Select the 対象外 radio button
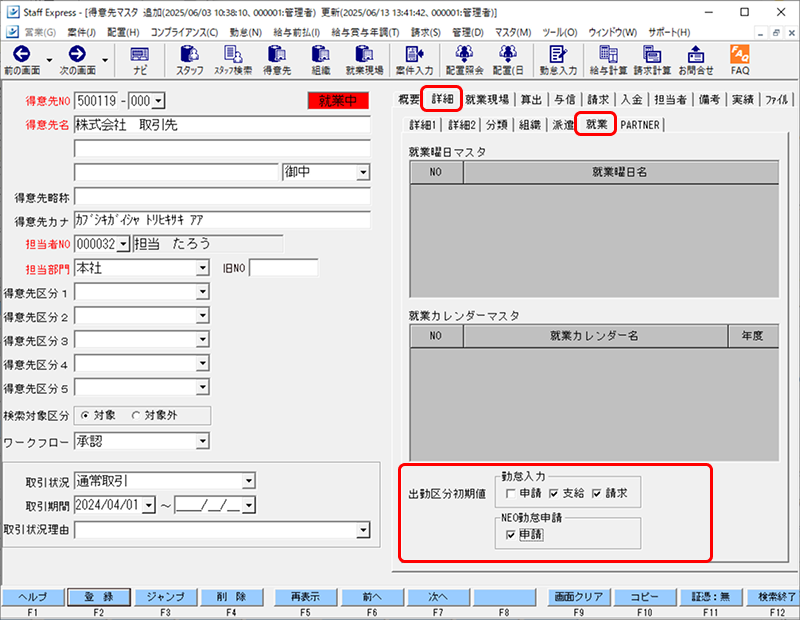The height and width of the screenshot is (620, 800). click(136, 415)
